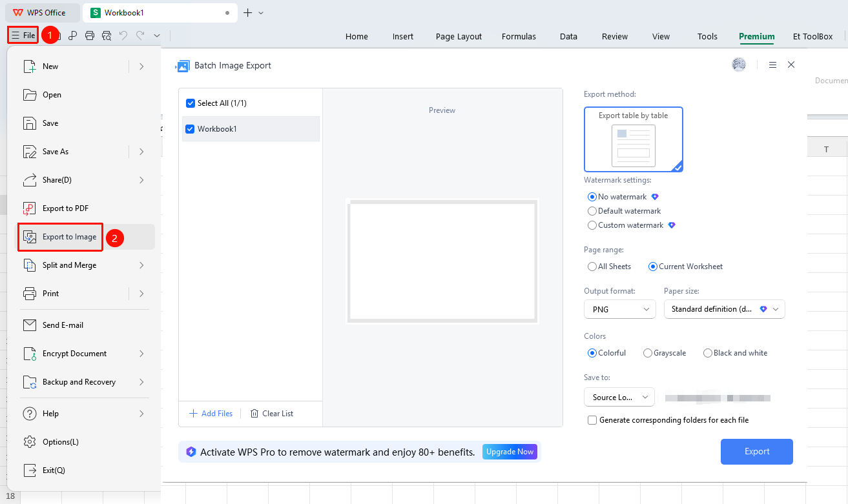Click the Send E-mail envelope icon
The image size is (848, 504).
point(30,325)
